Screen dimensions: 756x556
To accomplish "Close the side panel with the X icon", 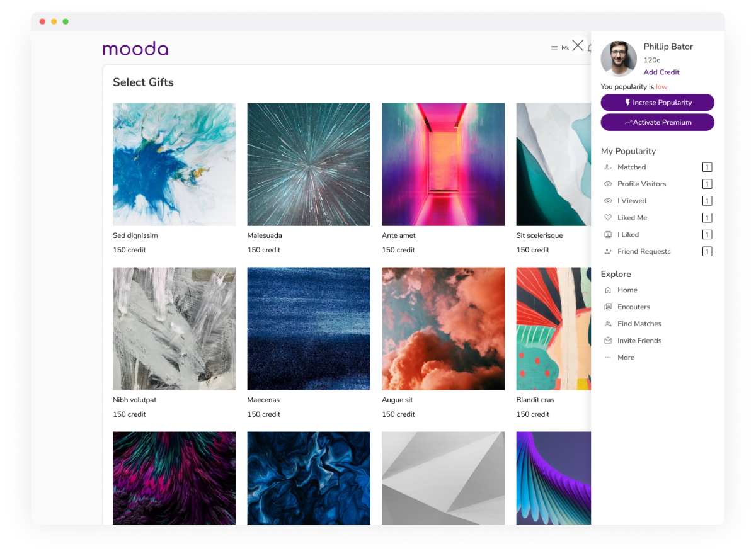I will tap(577, 45).
